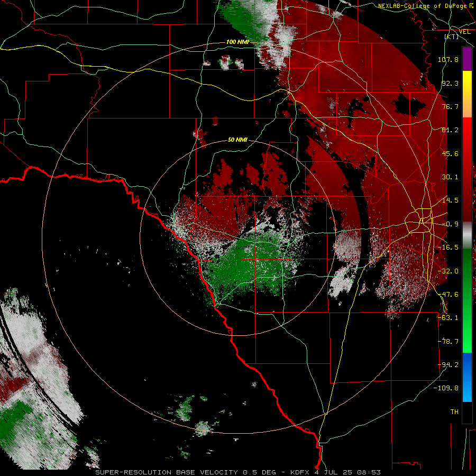Click the KDFX radar site identifier
Viewport: 476px width, 476px height.
pyautogui.click(x=300, y=472)
